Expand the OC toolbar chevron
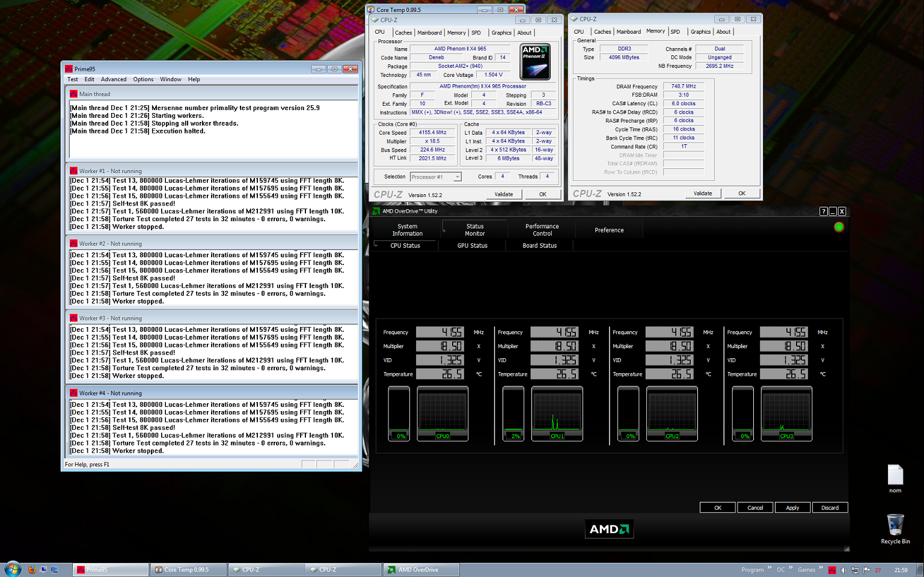The height and width of the screenshot is (577, 924). point(791,568)
